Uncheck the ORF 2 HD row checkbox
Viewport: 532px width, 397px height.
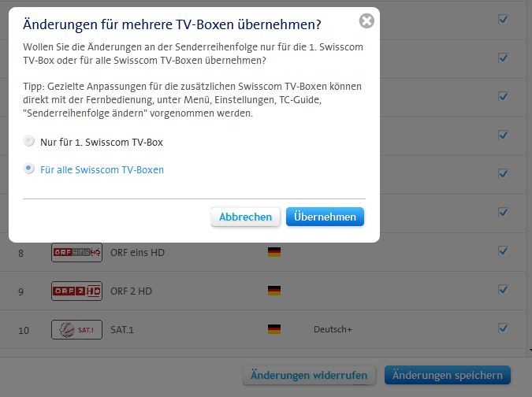click(503, 289)
